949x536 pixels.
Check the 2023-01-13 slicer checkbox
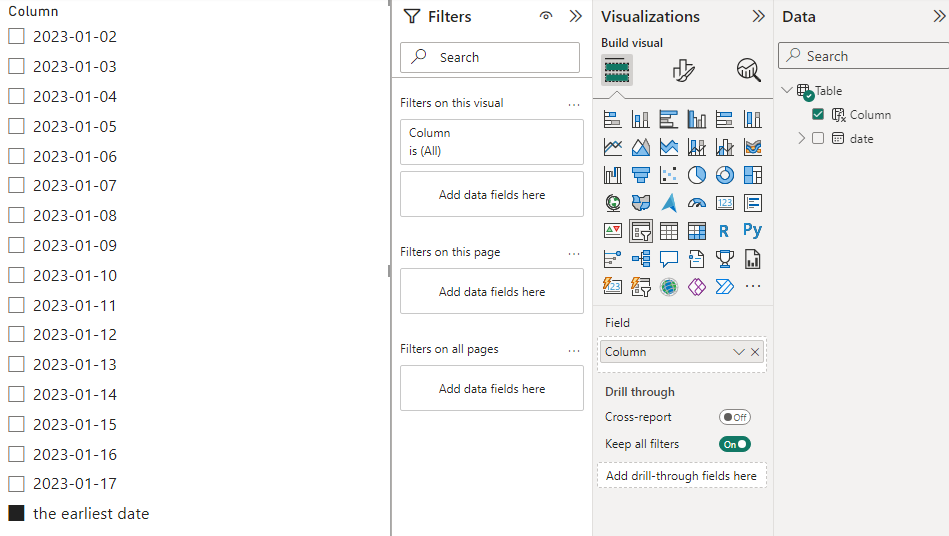click(16, 364)
